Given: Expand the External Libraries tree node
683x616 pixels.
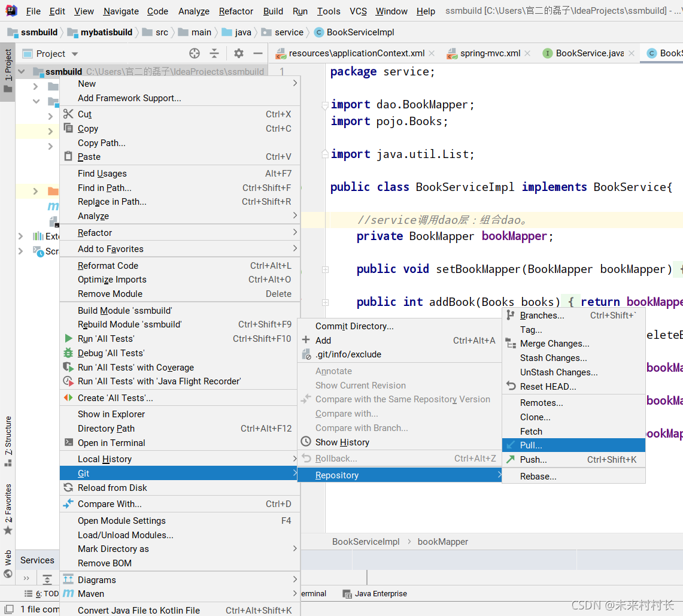Looking at the screenshot, I should (x=20, y=236).
